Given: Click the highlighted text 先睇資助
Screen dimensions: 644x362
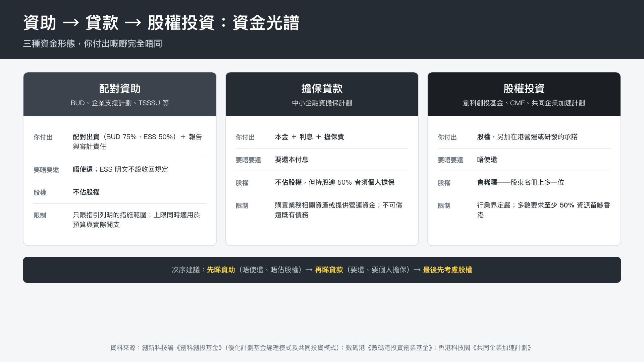Looking at the screenshot, I should (221, 270).
